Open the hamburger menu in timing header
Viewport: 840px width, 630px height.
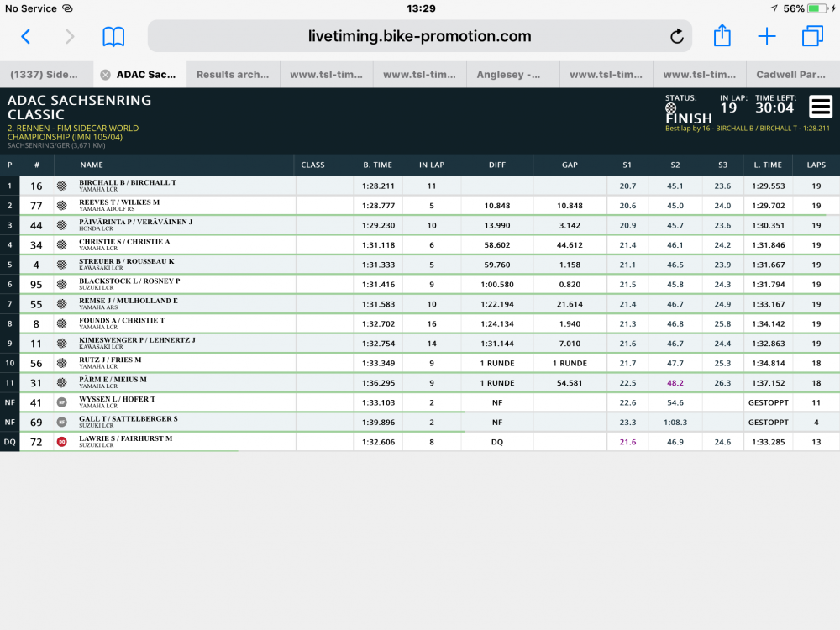click(821, 107)
